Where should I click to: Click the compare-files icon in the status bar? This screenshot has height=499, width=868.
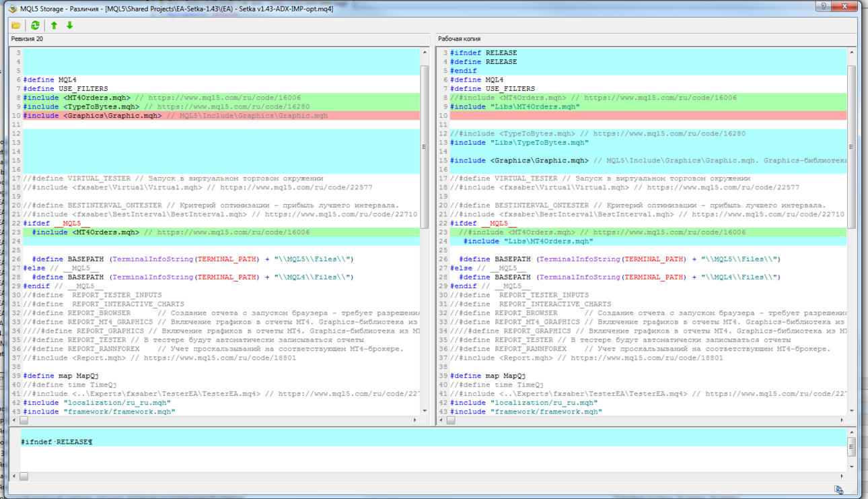tap(838, 490)
